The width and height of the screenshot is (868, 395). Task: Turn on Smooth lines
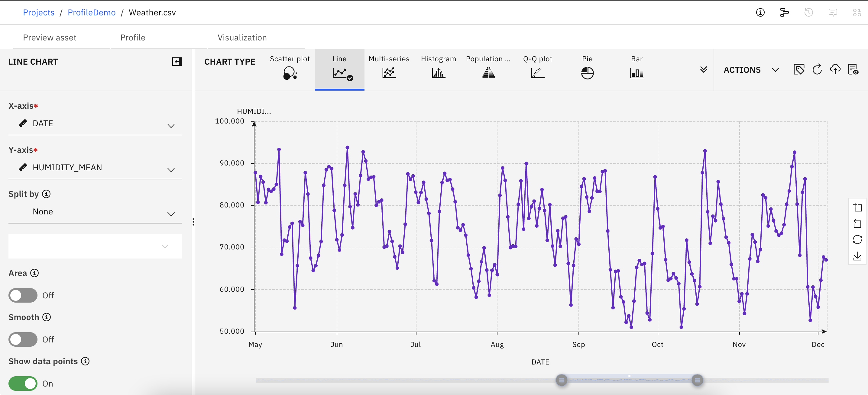point(22,339)
